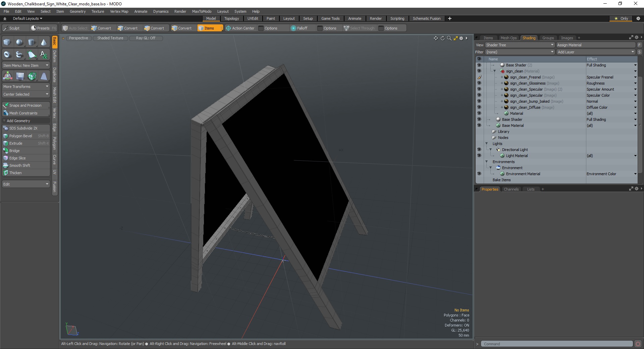Select the torus primitive tool
Viewport: 644px width, 349px height.
(7, 54)
